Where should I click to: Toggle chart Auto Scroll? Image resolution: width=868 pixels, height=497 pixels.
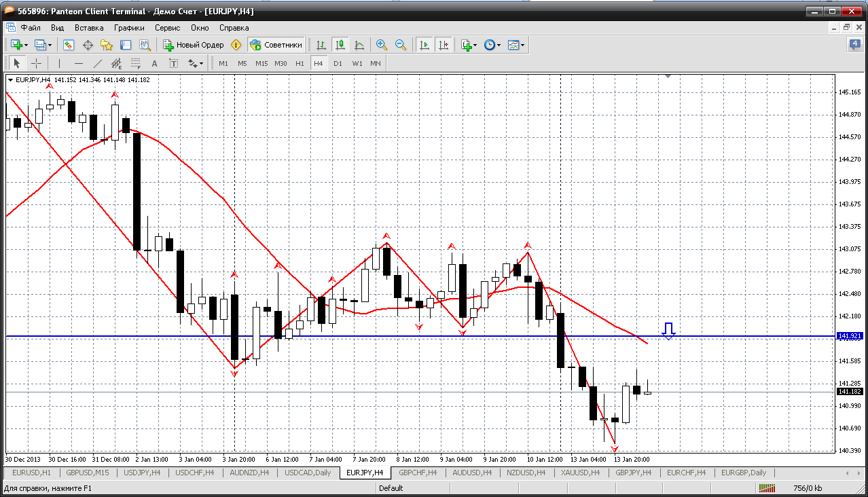coord(424,45)
